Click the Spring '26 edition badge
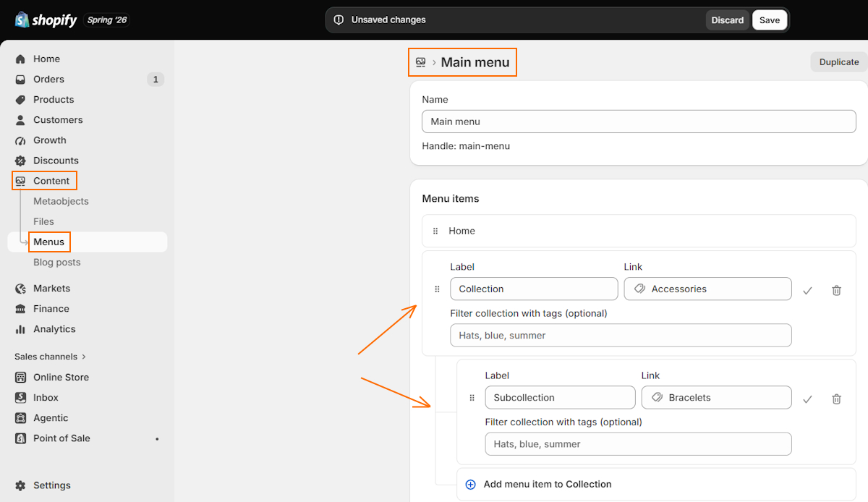 point(107,20)
